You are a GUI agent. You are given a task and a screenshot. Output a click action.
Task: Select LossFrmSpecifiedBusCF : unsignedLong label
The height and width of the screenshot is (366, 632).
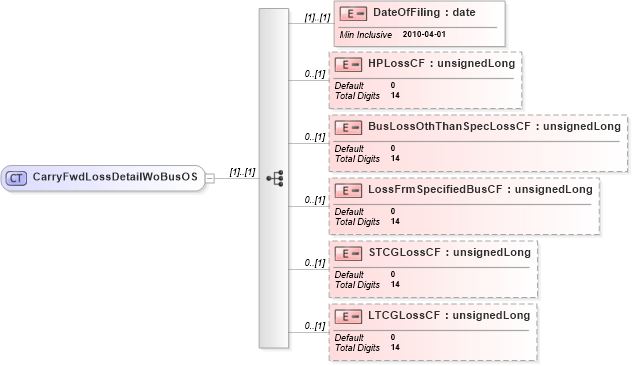pyautogui.click(x=480, y=189)
